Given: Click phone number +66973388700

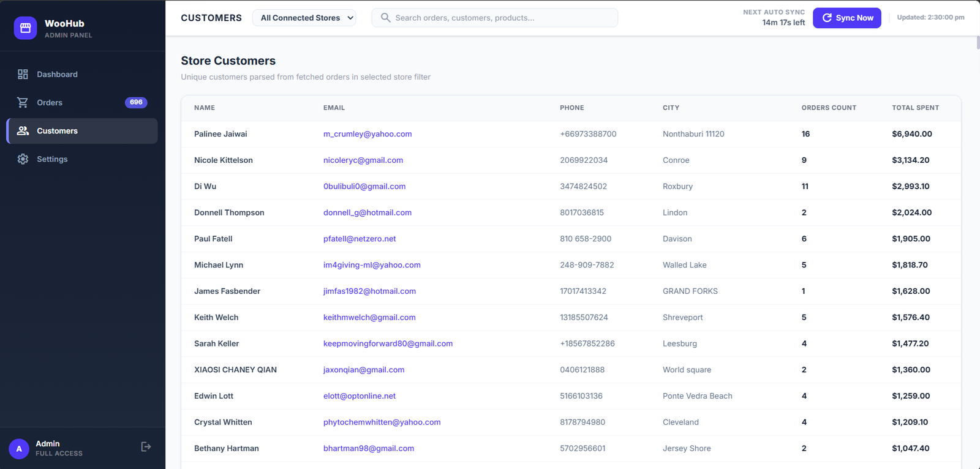Looking at the screenshot, I should pos(588,133).
